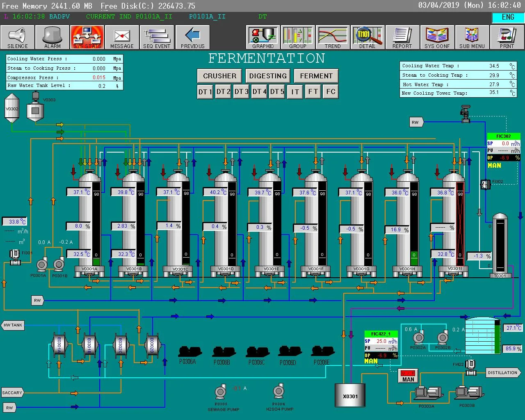This screenshot has height=420, width=525.
Task: Select the P0304 H2SO4 pump
Action: pyautogui.click(x=278, y=391)
